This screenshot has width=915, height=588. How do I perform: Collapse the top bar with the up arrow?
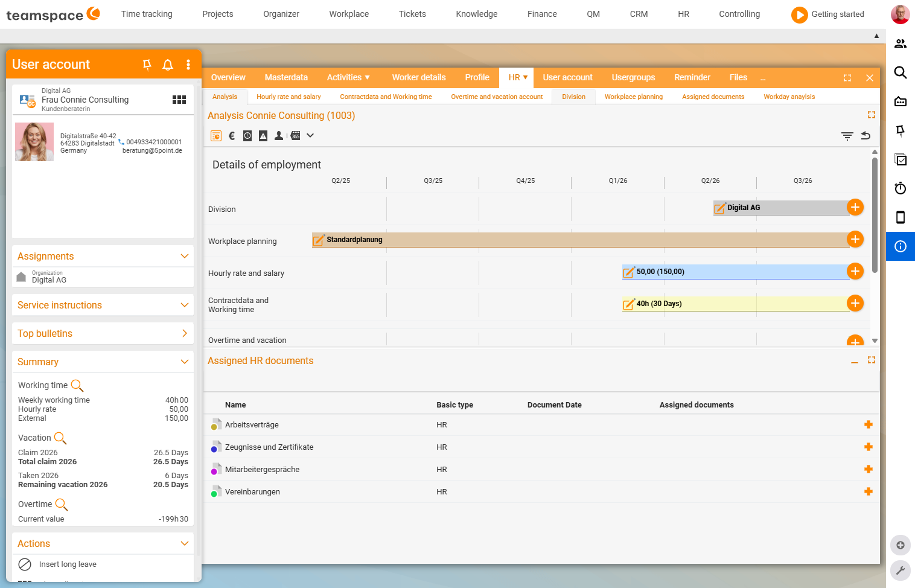point(876,36)
